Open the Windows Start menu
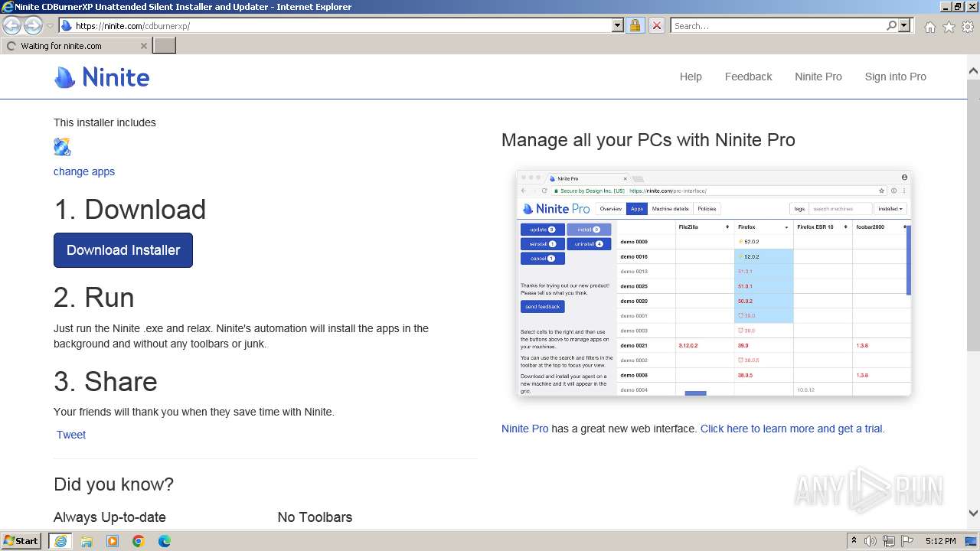Screen dimensions: 980x551 pyautogui.click(x=21, y=540)
